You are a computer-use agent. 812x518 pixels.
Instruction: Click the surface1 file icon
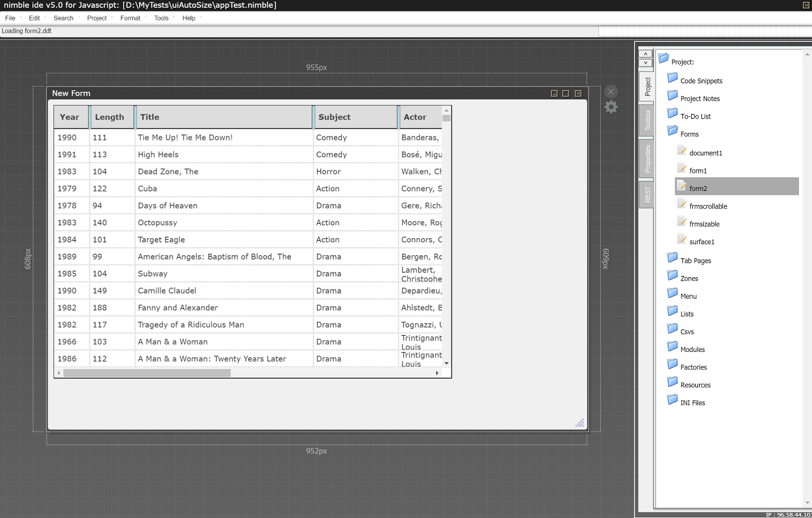[682, 238]
